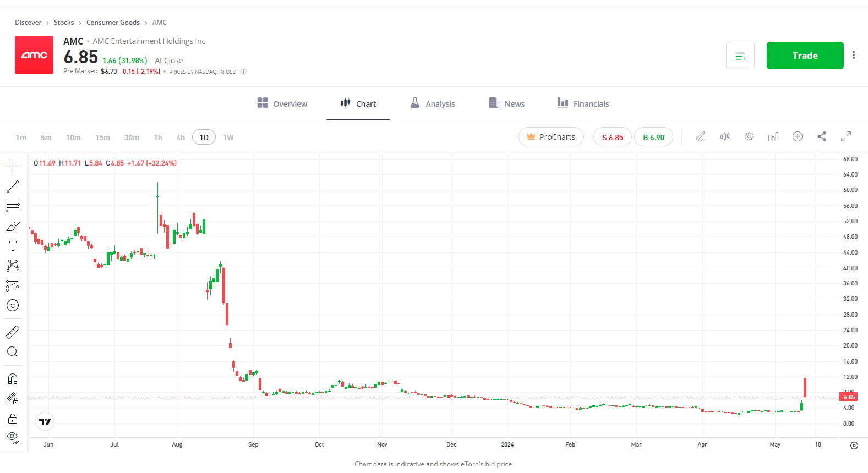Open the News tab
The image size is (868, 473).
pos(506,103)
